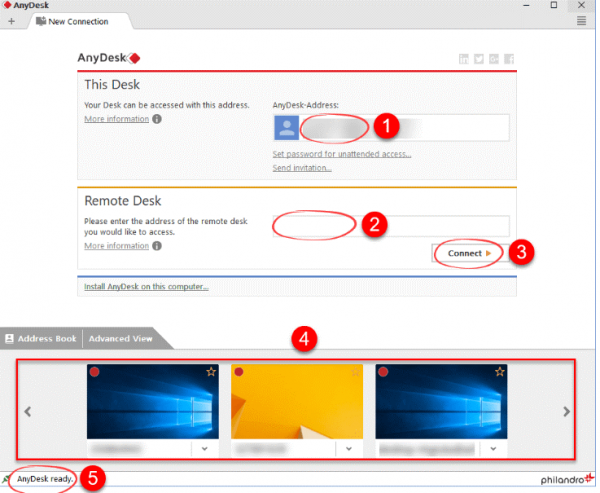Click the connection status icon in status bar
Screen dimensions: 600x493
[x=6, y=479]
